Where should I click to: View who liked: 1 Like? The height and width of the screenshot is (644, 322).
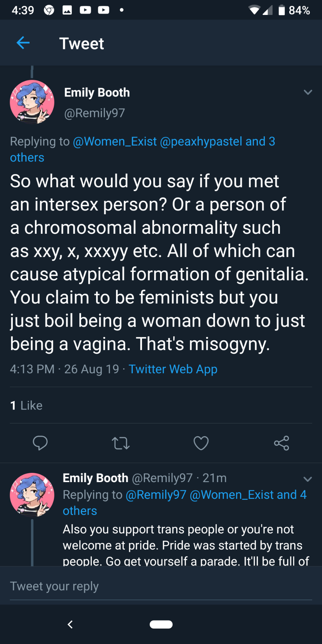pos(26,405)
